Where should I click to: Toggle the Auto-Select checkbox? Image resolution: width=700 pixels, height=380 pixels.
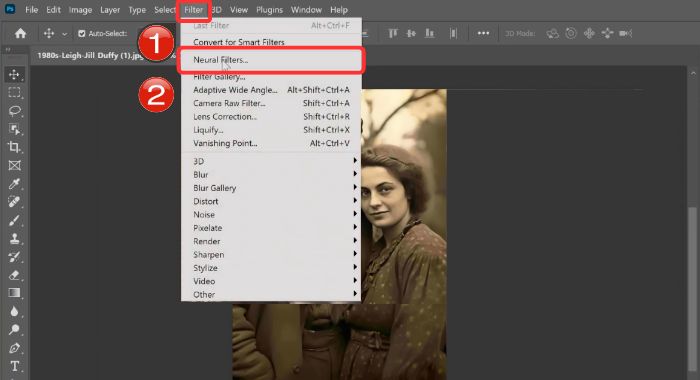click(x=82, y=33)
